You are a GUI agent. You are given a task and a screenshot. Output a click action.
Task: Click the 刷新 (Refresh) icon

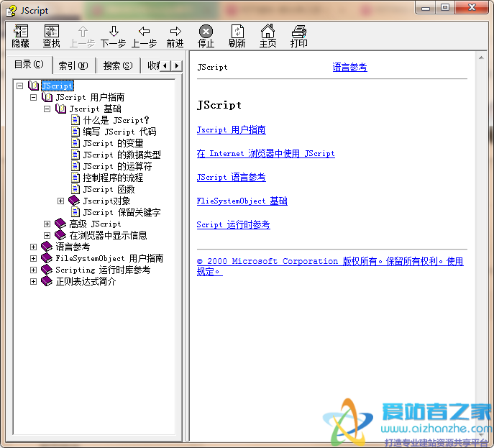(237, 31)
